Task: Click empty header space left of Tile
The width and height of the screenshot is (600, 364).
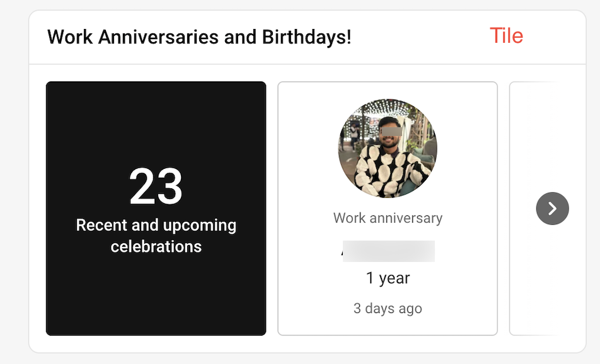Action: [429, 37]
